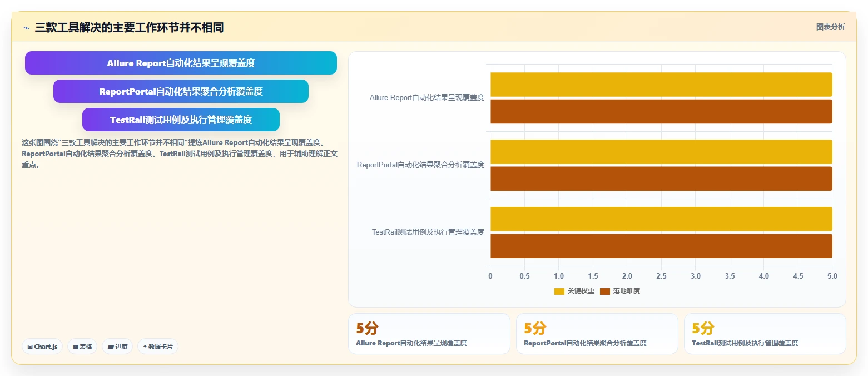The height and width of the screenshot is (376, 868).
Task: Open the 5分 Allure Report data card
Action: point(429,334)
